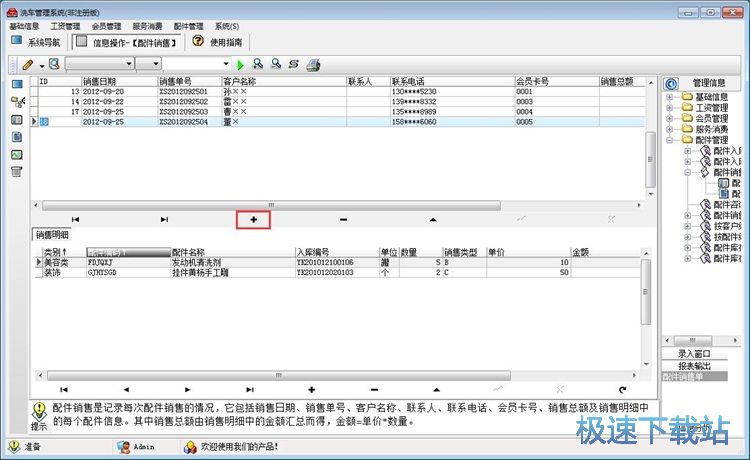Select detail row 挂件黄杨手工雕
Image resolution: width=750 pixels, height=460 pixels.
pyautogui.click(x=338, y=273)
